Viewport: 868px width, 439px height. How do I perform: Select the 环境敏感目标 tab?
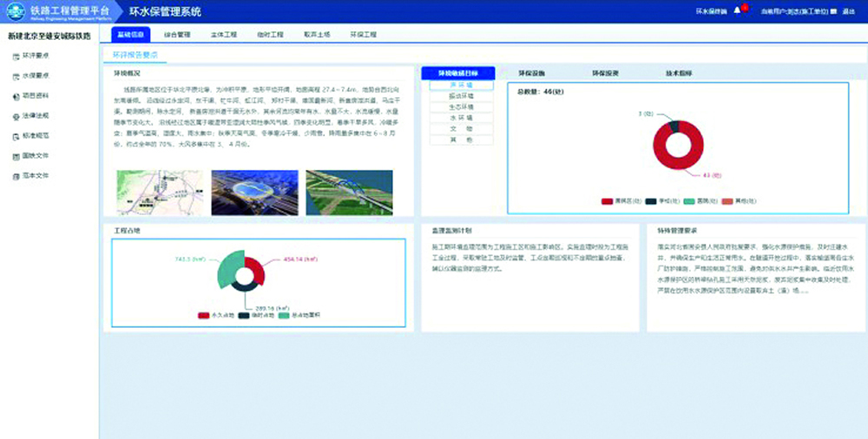[x=457, y=73]
